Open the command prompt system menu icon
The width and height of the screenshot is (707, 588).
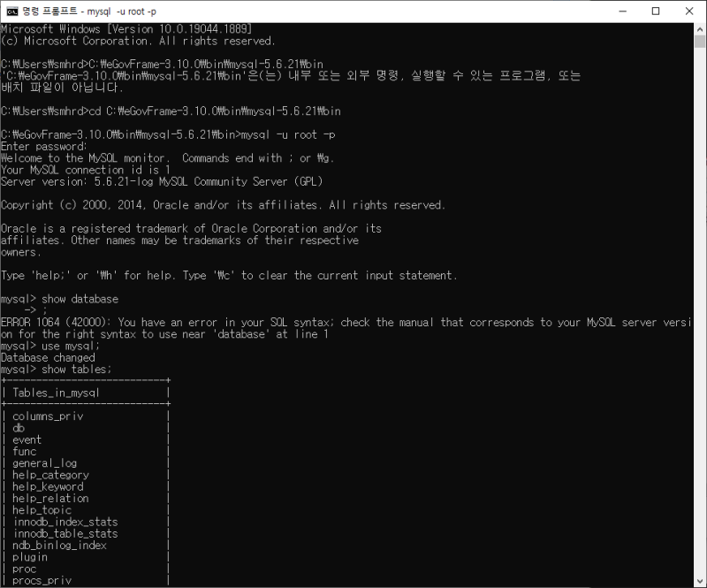12,11
